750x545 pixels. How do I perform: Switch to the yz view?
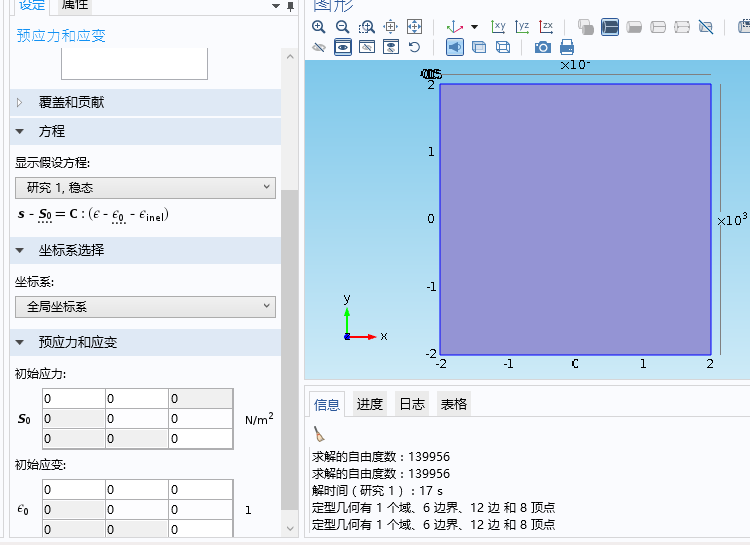522,27
